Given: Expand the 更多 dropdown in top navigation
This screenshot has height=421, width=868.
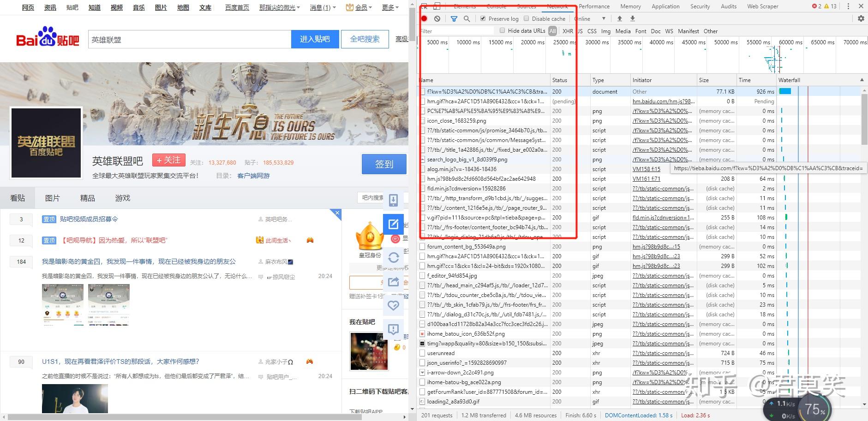Looking at the screenshot, I should pyautogui.click(x=390, y=7).
